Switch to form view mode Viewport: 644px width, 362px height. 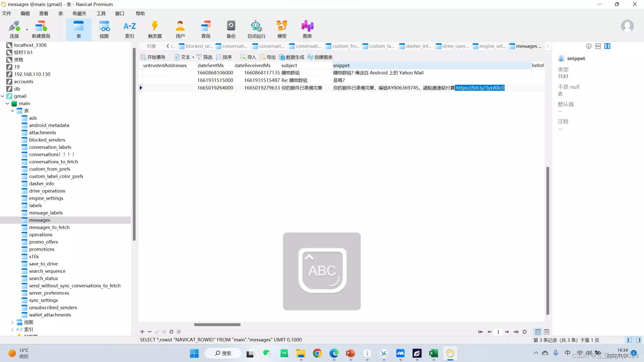[x=546, y=332]
